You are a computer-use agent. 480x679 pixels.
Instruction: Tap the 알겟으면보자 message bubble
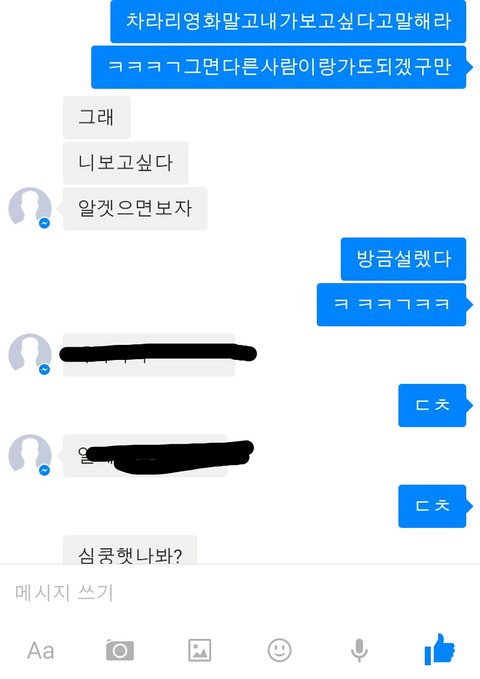coord(135,208)
